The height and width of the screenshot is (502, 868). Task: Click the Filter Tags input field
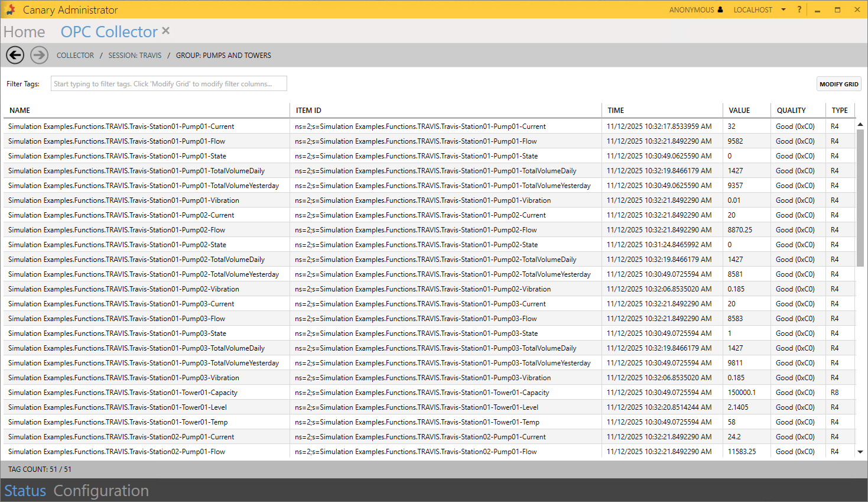pyautogui.click(x=168, y=84)
